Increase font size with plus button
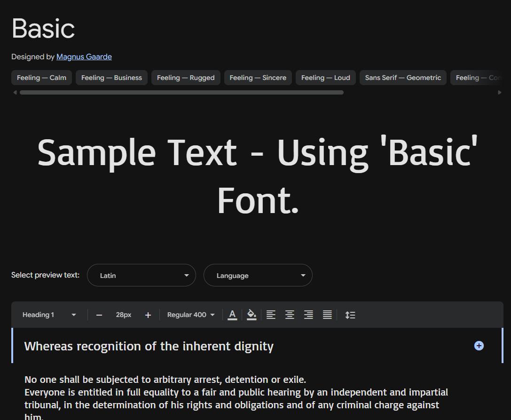This screenshot has height=420, width=511. (148, 315)
